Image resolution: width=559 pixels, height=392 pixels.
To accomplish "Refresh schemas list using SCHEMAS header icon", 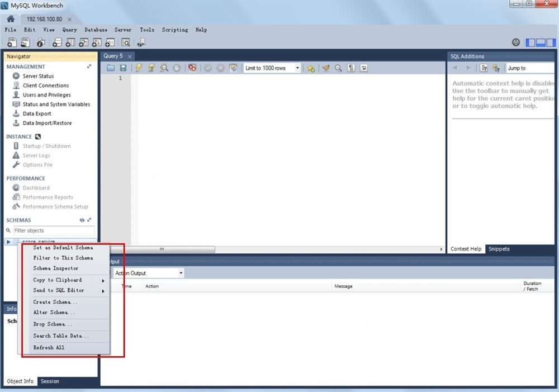I will [x=82, y=220].
